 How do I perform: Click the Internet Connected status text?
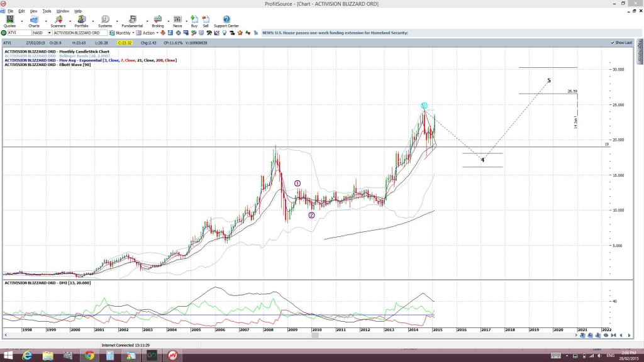[126, 346]
